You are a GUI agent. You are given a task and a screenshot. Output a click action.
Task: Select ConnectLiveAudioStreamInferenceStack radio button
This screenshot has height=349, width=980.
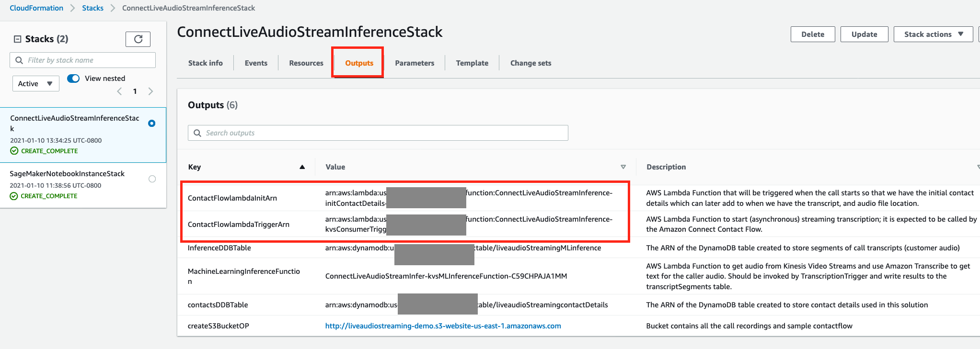152,124
